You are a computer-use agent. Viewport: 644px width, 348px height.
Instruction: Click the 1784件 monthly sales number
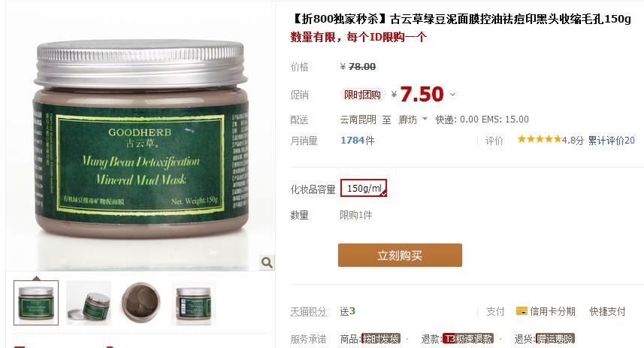358,141
